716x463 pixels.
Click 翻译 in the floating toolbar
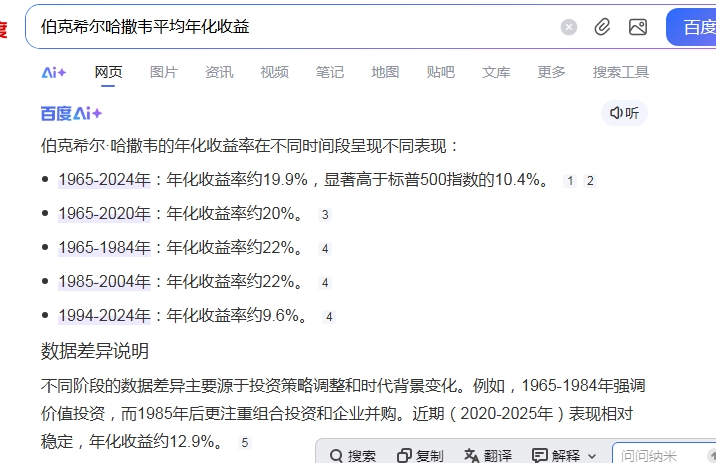pyautogui.click(x=488, y=455)
